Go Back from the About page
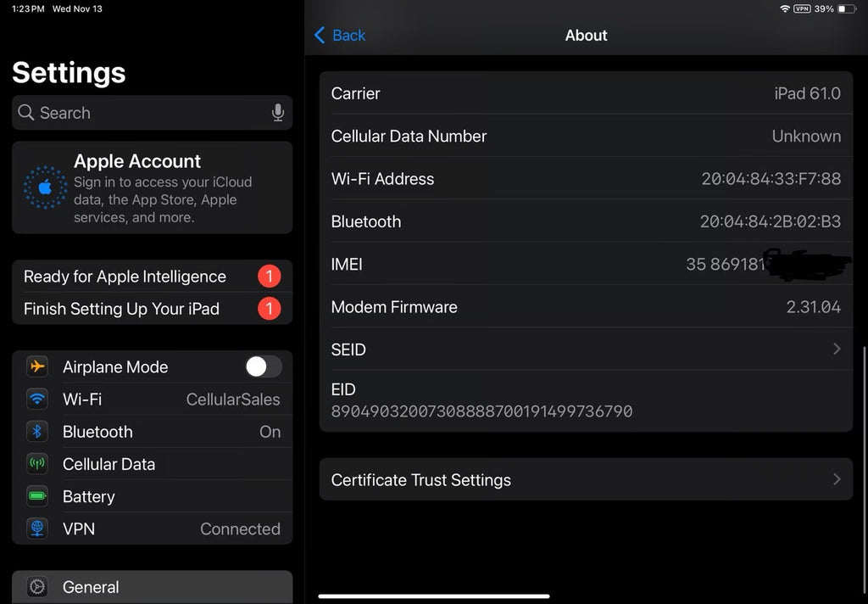Image resolution: width=868 pixels, height=604 pixels. click(x=340, y=35)
